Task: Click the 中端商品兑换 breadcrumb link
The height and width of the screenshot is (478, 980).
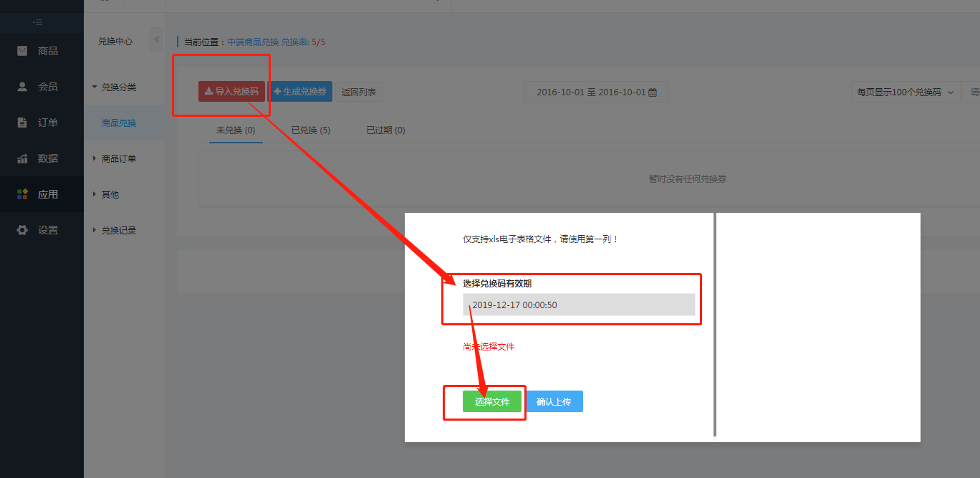Action: (x=253, y=42)
